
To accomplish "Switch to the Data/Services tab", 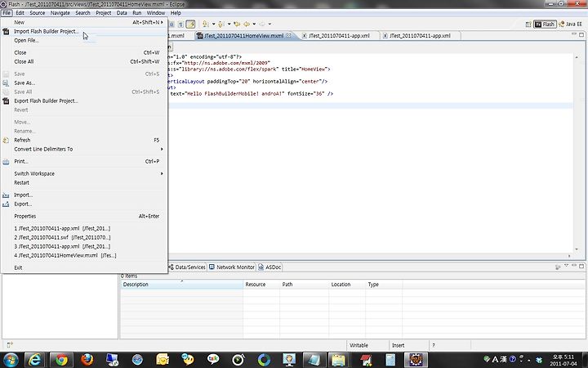I will [187, 267].
